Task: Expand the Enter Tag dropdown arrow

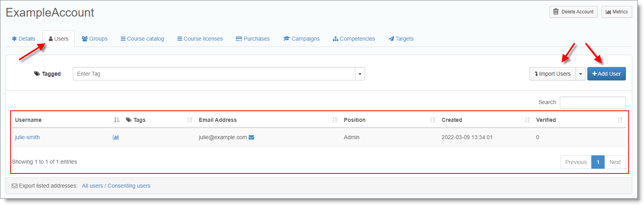Action: click(x=360, y=74)
